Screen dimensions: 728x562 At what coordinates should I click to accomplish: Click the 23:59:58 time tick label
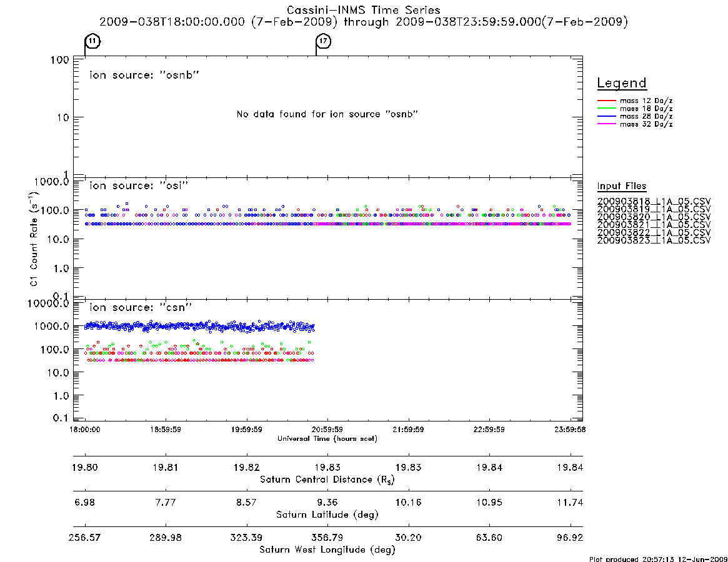tap(570, 430)
